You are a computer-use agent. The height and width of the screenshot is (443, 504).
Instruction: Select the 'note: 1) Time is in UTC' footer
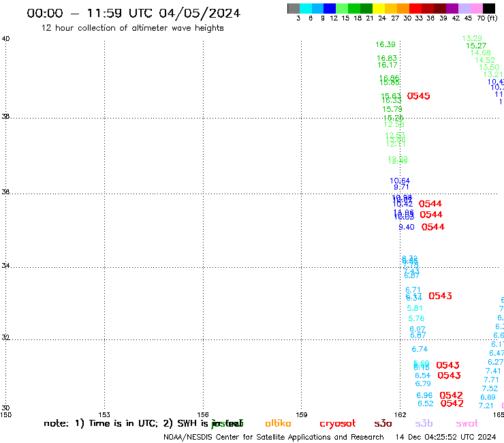pos(101,423)
